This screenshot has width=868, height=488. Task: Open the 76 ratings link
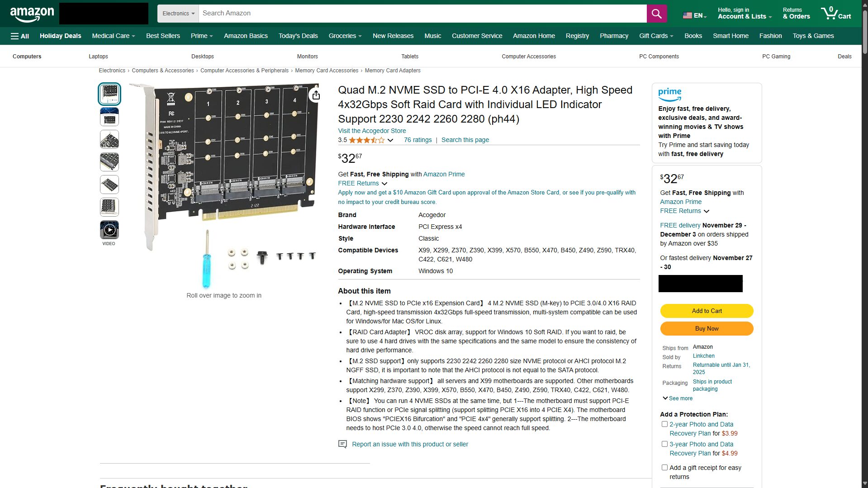click(417, 140)
